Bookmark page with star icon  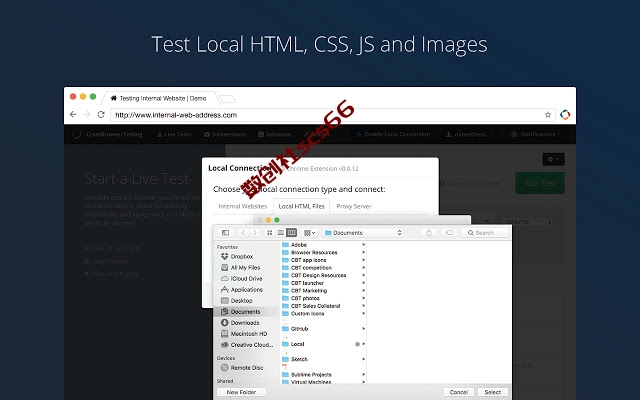click(548, 115)
